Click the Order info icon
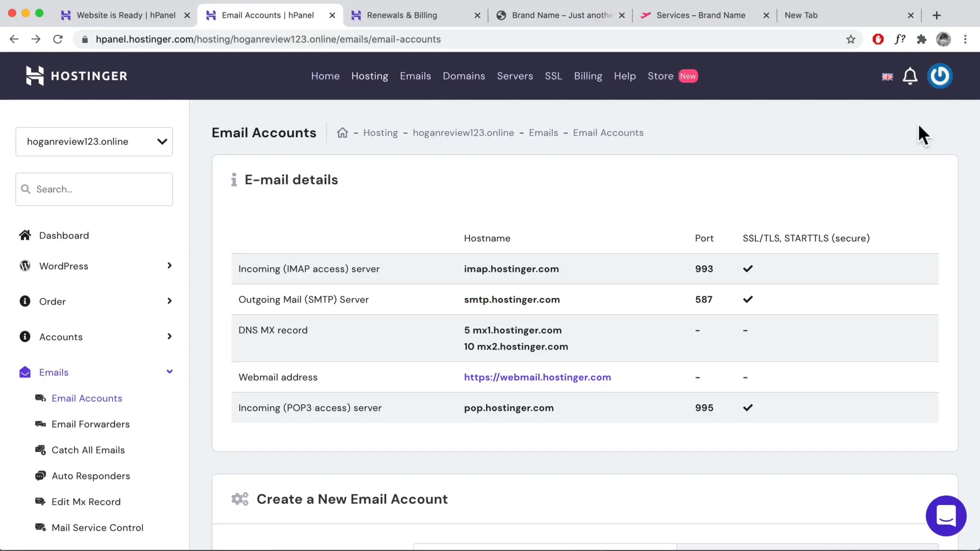 (x=25, y=301)
